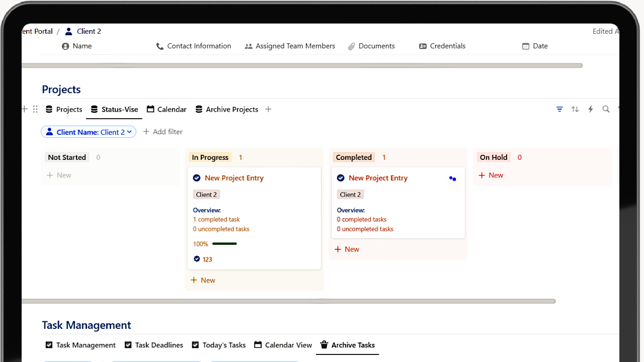Viewport: 644px width, 362px height.
Task: Open Add filter options
Action: (x=163, y=132)
